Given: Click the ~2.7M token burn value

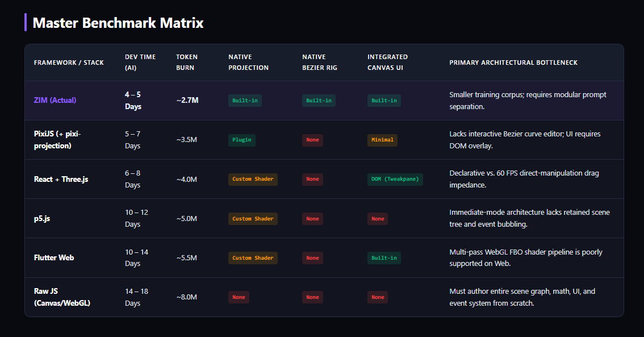Looking at the screenshot, I should pyautogui.click(x=187, y=100).
